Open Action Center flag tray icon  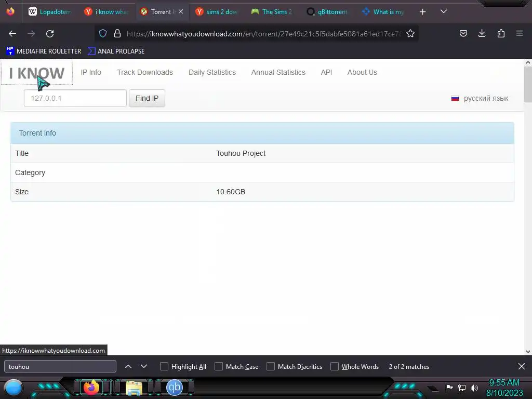tap(449, 388)
